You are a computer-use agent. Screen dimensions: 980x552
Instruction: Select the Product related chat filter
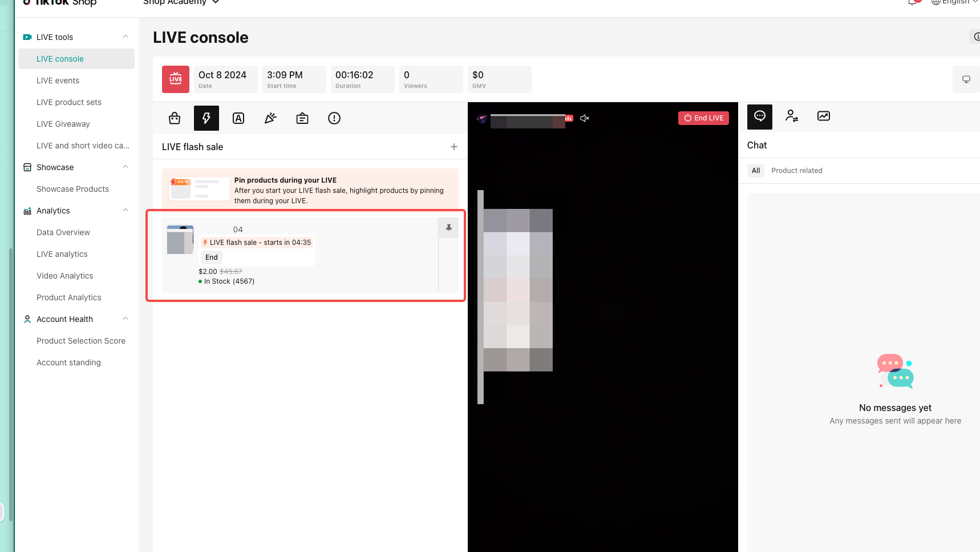coord(797,171)
